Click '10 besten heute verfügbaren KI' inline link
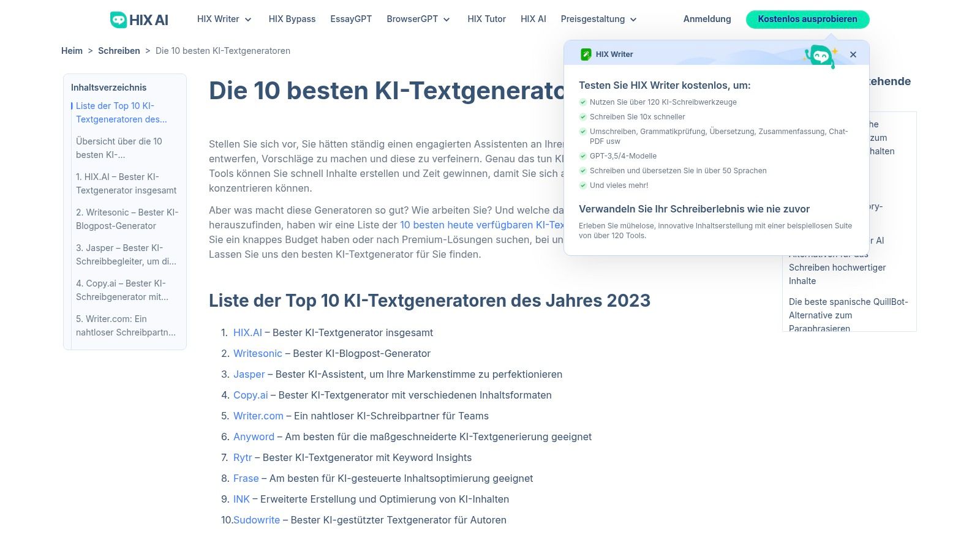Viewport: 980px width, 551px height. [x=481, y=225]
